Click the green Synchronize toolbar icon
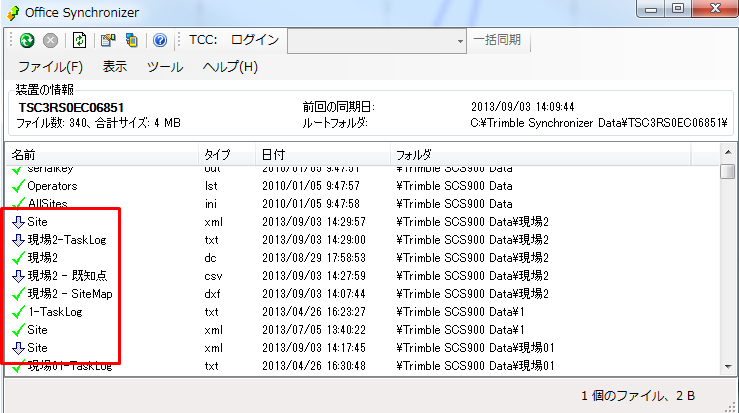Viewport: 739px width, 413px height. [27, 41]
